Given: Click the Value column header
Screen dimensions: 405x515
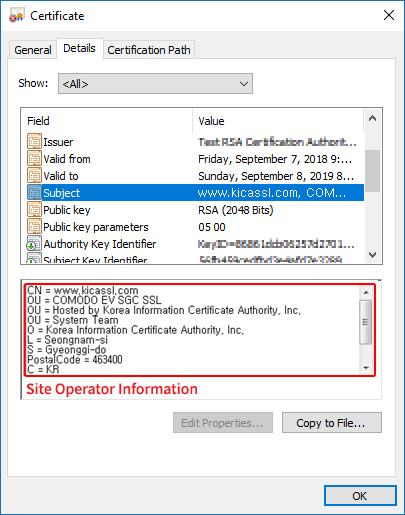Looking at the screenshot, I should (x=211, y=121).
